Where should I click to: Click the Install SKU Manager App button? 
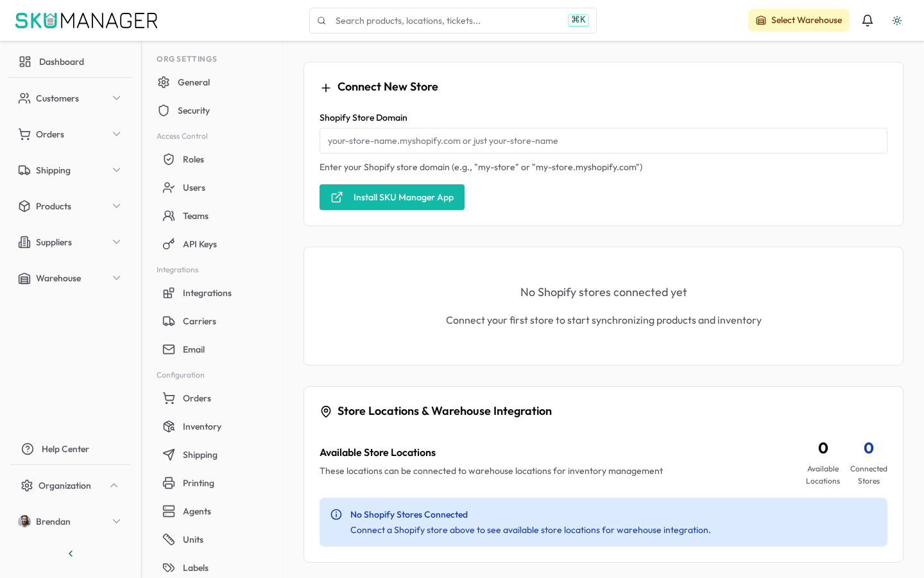coord(392,197)
